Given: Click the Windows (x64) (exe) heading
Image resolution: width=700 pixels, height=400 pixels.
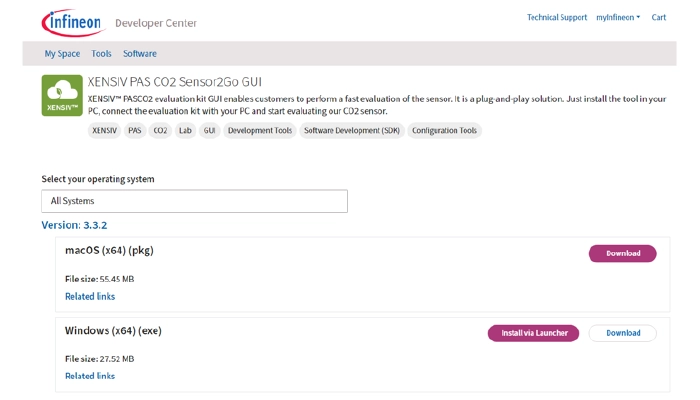Looking at the screenshot, I should pos(113,331).
